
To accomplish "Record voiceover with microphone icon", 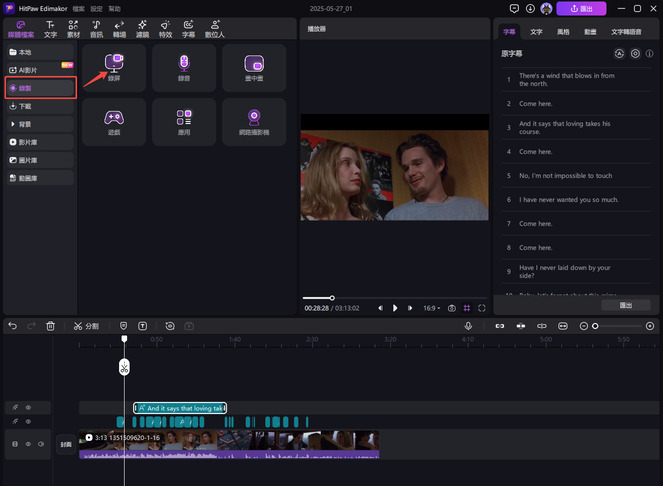I will pos(468,326).
